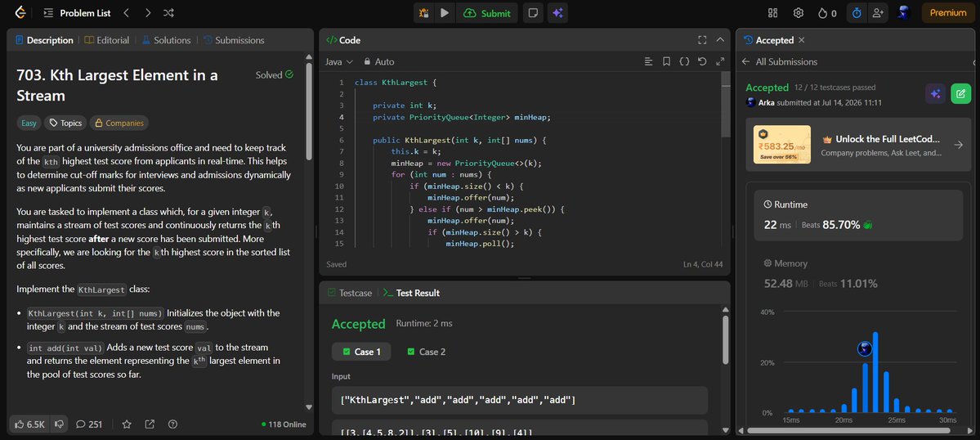Click the Memory stats section
Screen dimensions: 980x440
click(x=859, y=274)
